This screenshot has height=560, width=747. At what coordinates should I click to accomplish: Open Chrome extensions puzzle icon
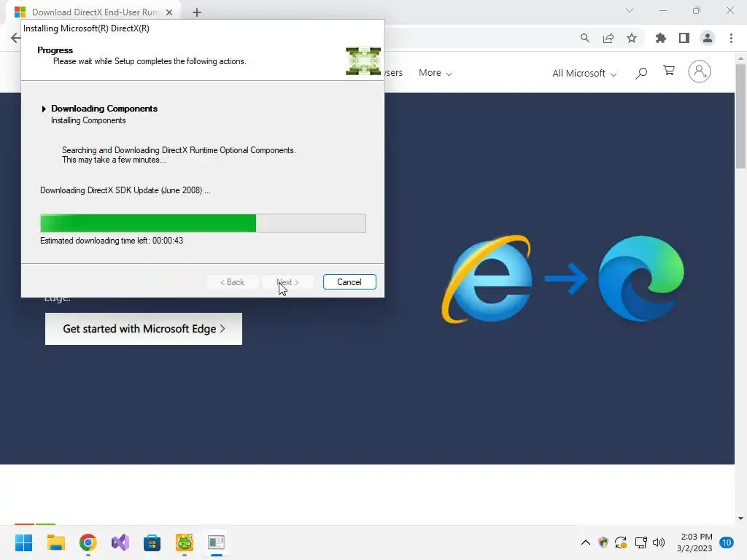point(661,38)
